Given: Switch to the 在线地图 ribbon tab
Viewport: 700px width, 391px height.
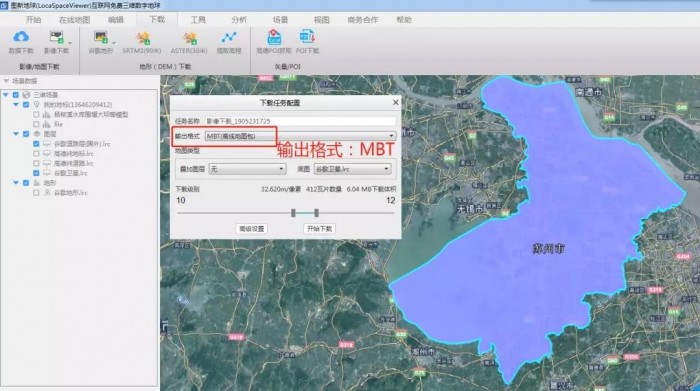Looking at the screenshot, I should click(x=75, y=20).
